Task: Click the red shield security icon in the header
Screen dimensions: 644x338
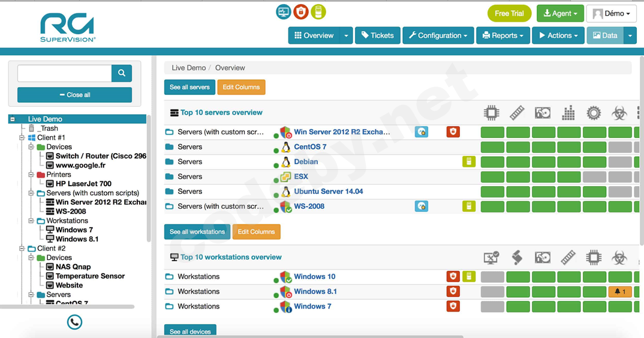Action: (x=301, y=12)
